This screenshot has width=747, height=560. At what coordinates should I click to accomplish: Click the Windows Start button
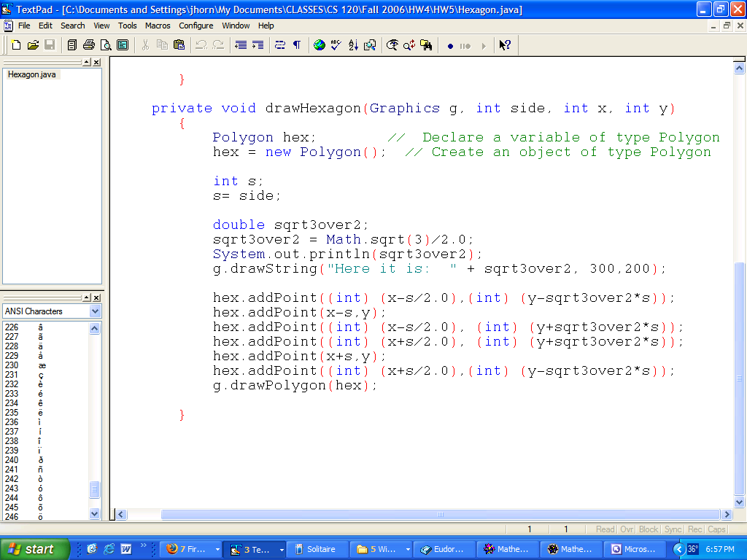pyautogui.click(x=34, y=549)
